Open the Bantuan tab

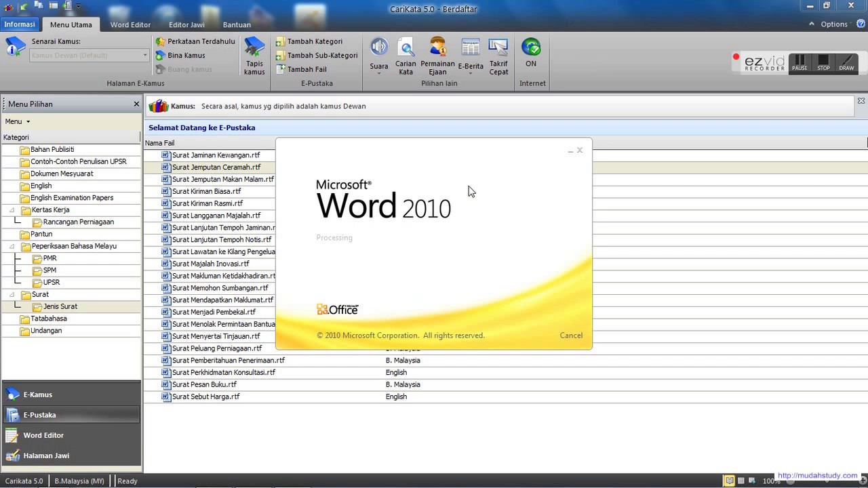coord(237,24)
